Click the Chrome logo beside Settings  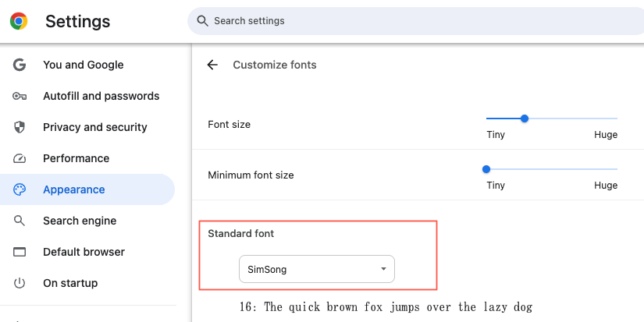coord(19,21)
